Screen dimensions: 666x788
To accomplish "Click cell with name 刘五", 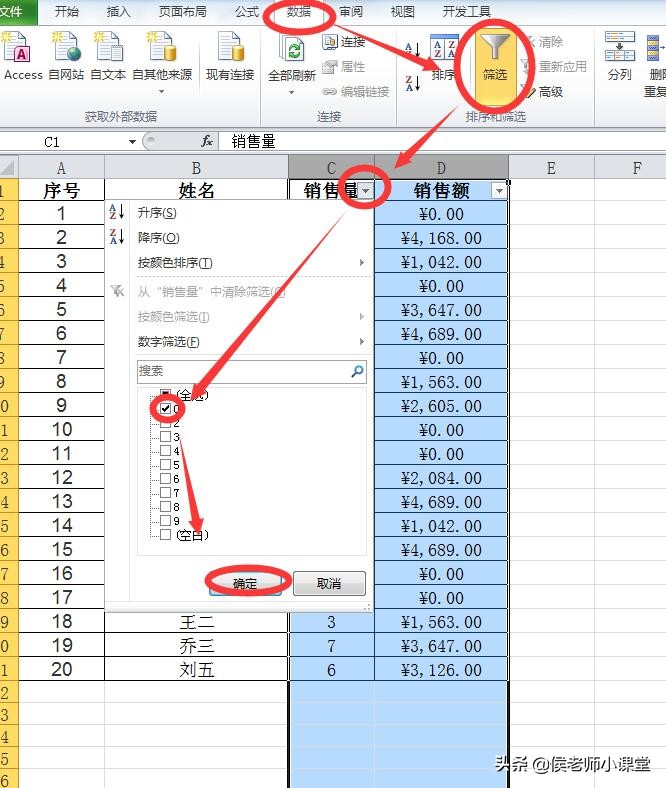I will click(197, 670).
